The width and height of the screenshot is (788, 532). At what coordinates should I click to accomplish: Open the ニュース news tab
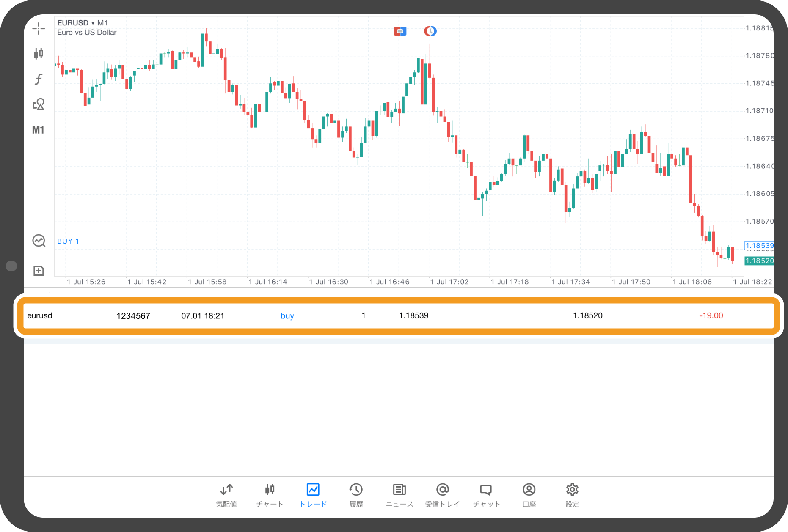click(x=400, y=495)
